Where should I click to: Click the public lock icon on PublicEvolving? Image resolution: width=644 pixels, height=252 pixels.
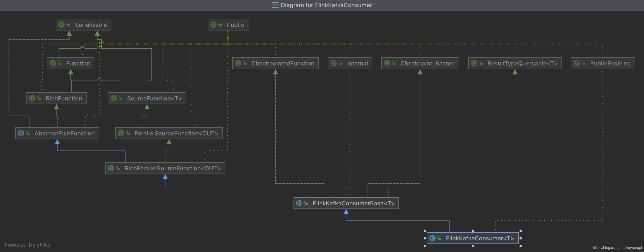[583, 63]
